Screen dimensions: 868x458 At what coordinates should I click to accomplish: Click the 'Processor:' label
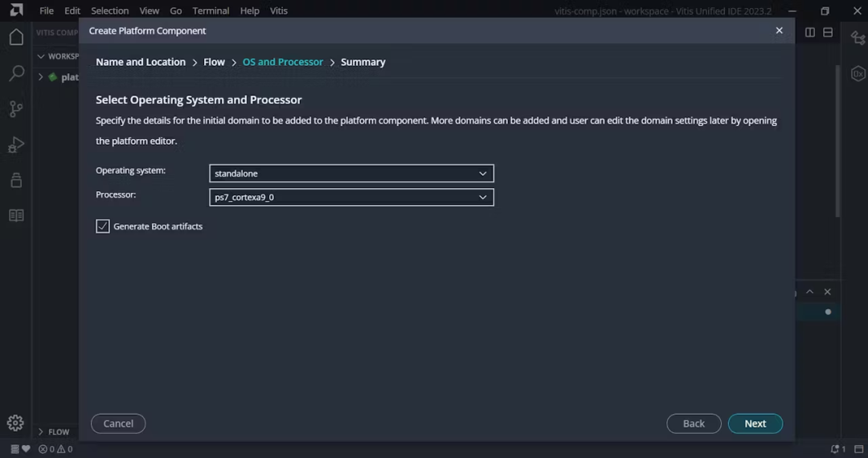click(x=116, y=194)
